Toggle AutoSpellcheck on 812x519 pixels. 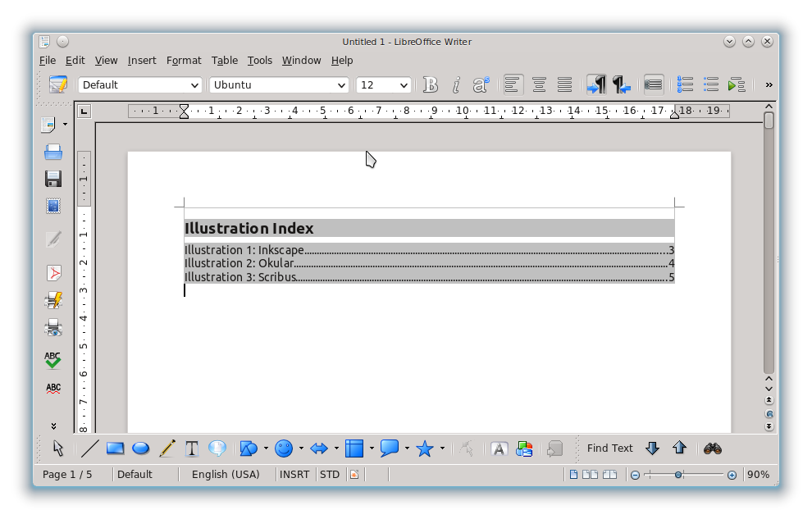(53, 387)
